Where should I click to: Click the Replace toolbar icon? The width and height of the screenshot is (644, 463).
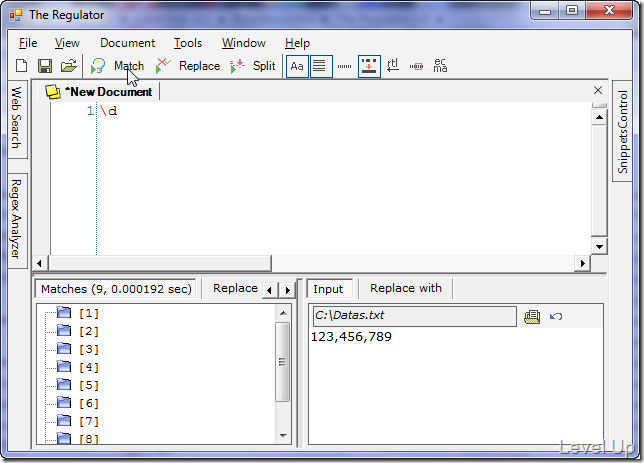(x=163, y=66)
